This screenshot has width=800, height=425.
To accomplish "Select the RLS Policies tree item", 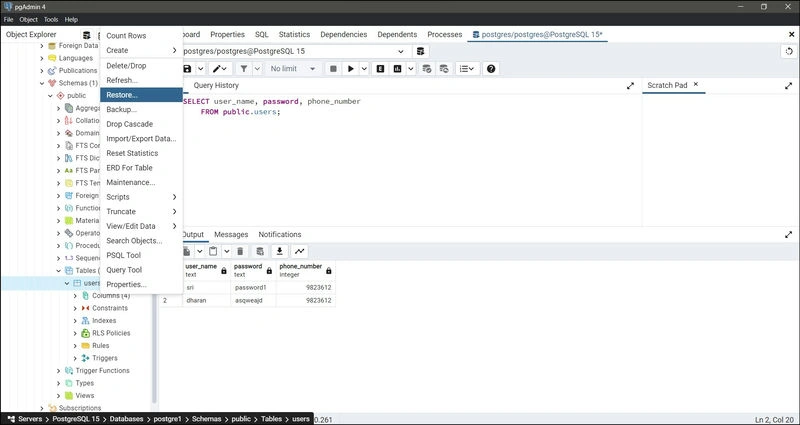I will coord(111,333).
